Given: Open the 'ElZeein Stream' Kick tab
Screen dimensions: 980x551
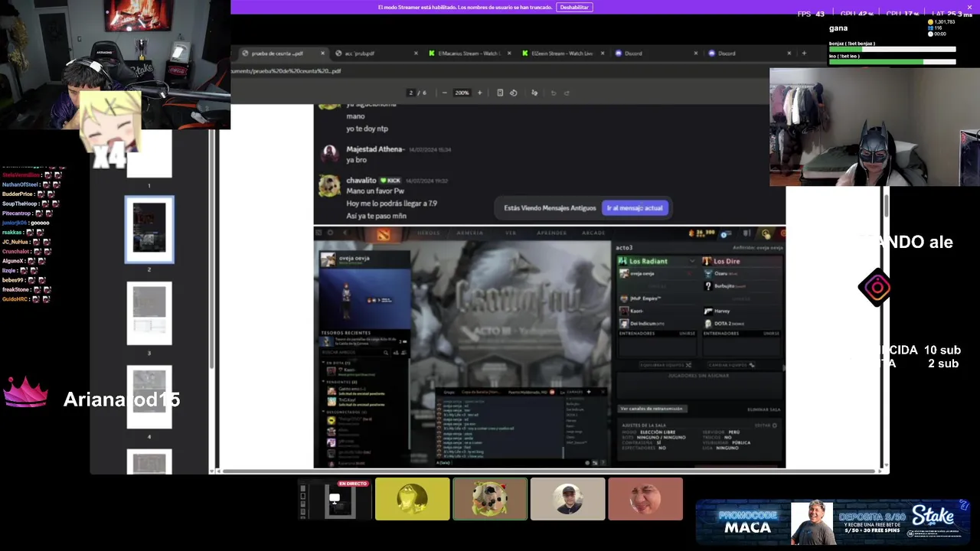Looking at the screenshot, I should [557, 54].
